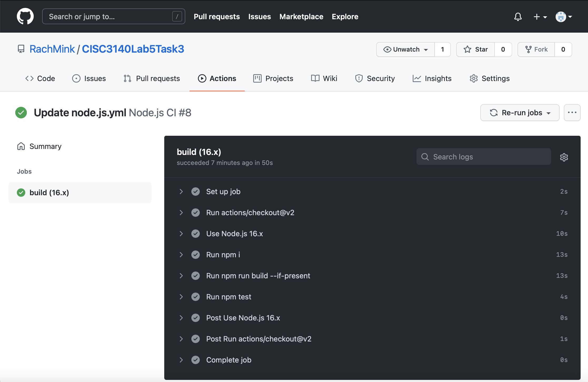Click the GitHub octocat home logo
The image size is (588, 382).
coord(25,16)
